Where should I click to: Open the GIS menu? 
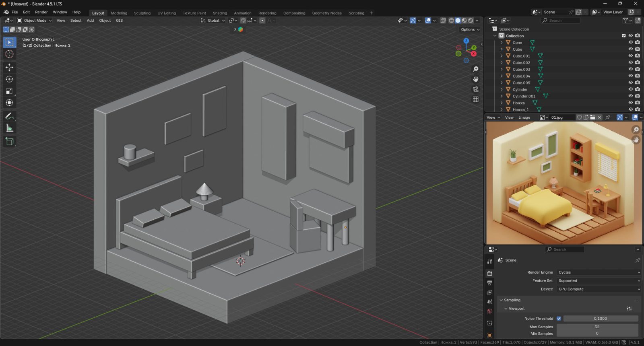[x=120, y=21]
